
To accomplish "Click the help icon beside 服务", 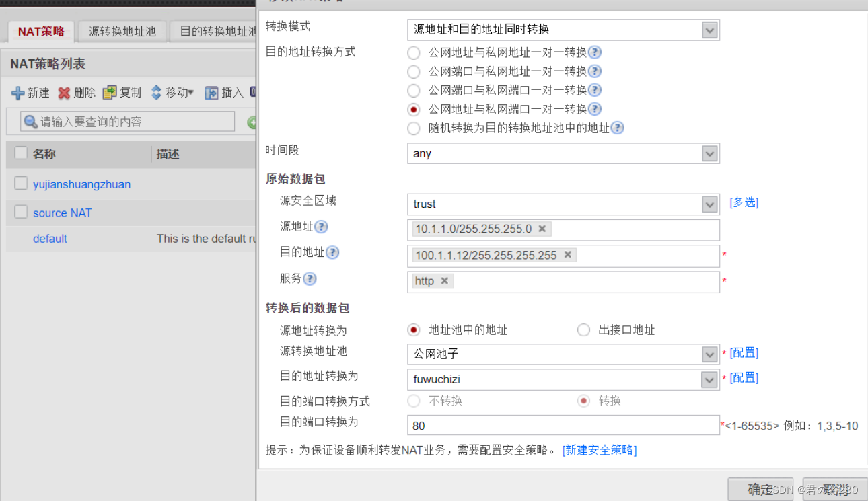I will pyautogui.click(x=310, y=278).
